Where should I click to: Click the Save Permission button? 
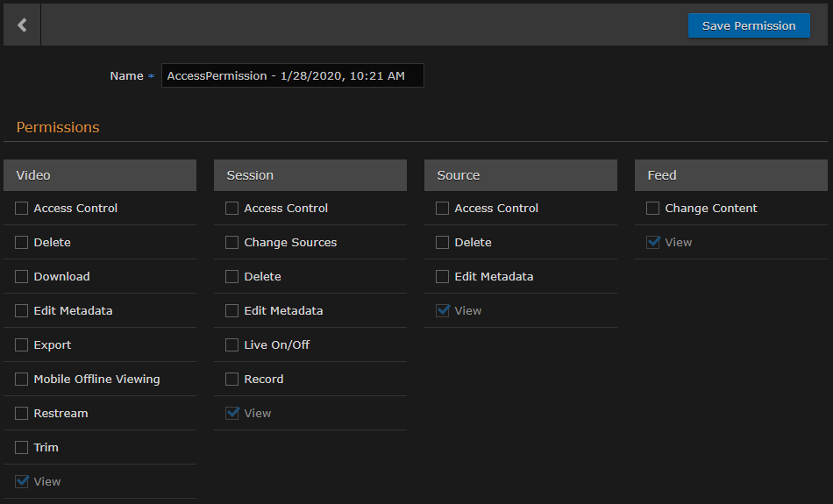749,25
